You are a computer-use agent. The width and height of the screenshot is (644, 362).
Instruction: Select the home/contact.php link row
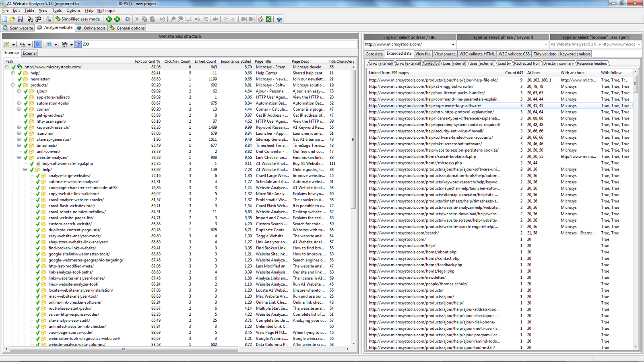click(x=499, y=259)
